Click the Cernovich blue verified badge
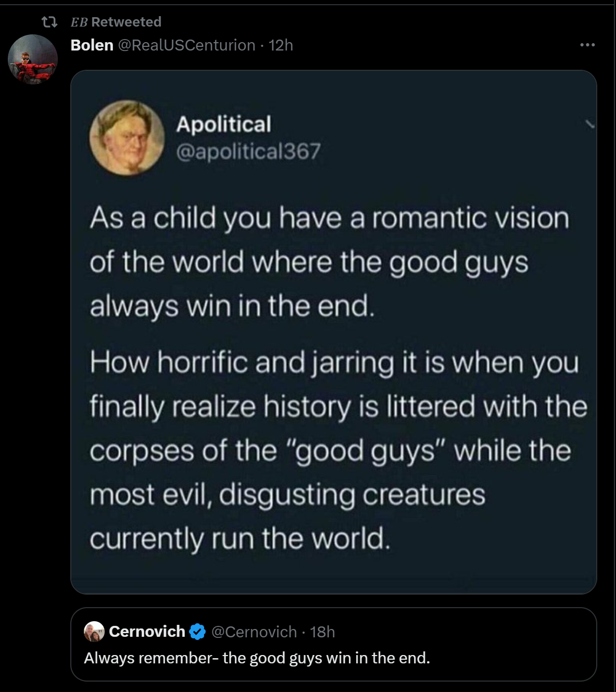Image resolution: width=616 pixels, height=692 pixels. coord(197,632)
